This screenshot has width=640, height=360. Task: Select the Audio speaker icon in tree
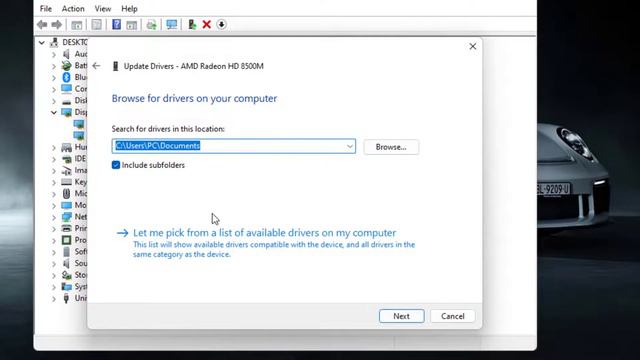(x=66, y=54)
